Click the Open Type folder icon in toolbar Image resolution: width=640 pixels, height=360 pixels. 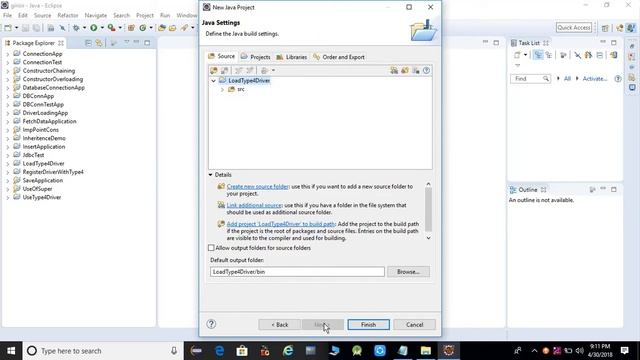162,28
